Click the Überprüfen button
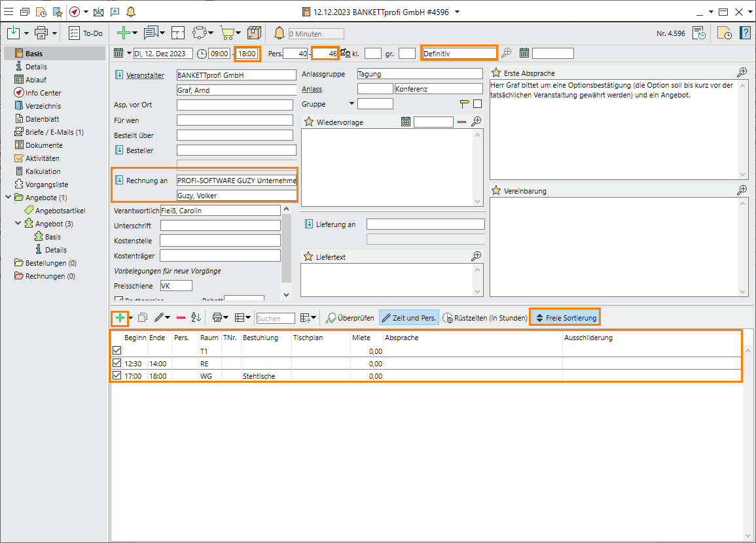This screenshot has width=756, height=543. (351, 318)
